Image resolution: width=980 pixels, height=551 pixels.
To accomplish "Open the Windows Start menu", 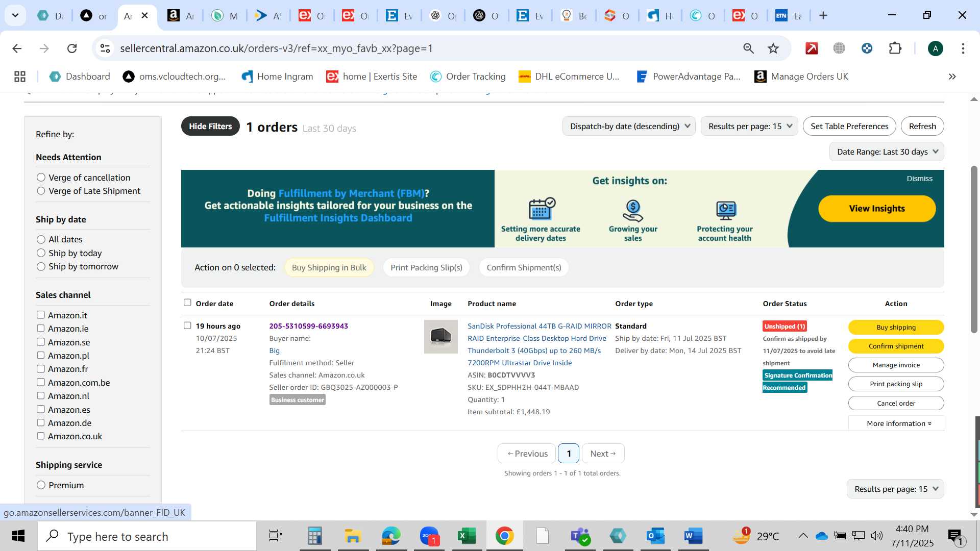I will click(18, 536).
